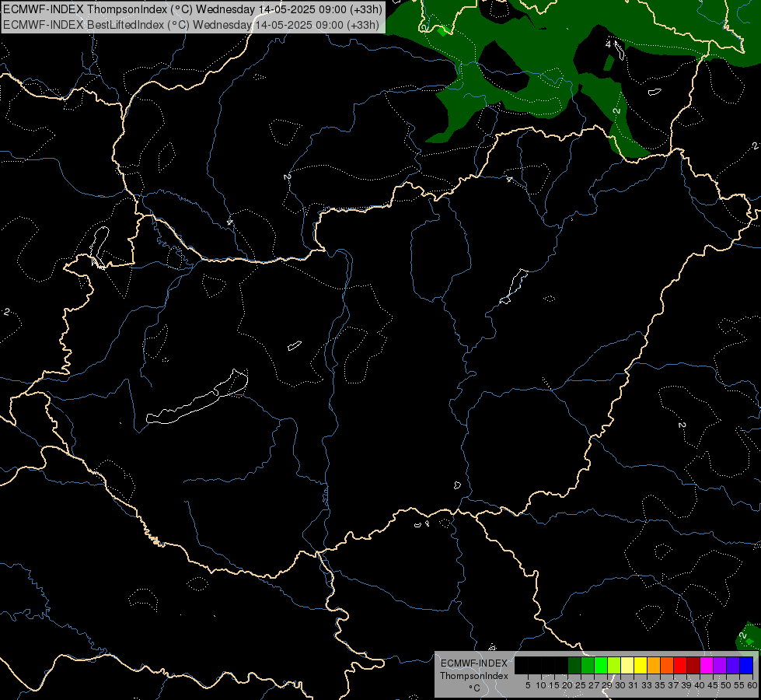
Task: Click the BestLiftedIndex title line
Action: pyautogui.click(x=191, y=25)
